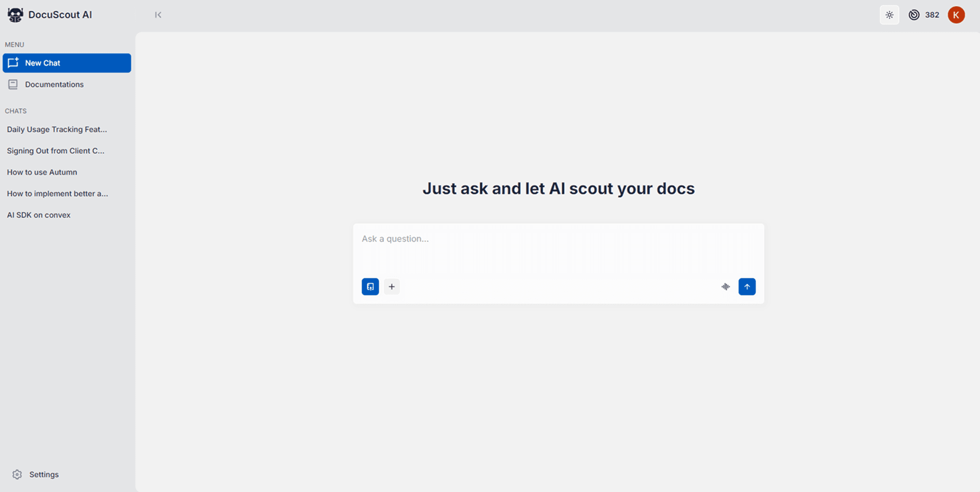Collapse the sidebar using the chevron icon

pos(158,14)
